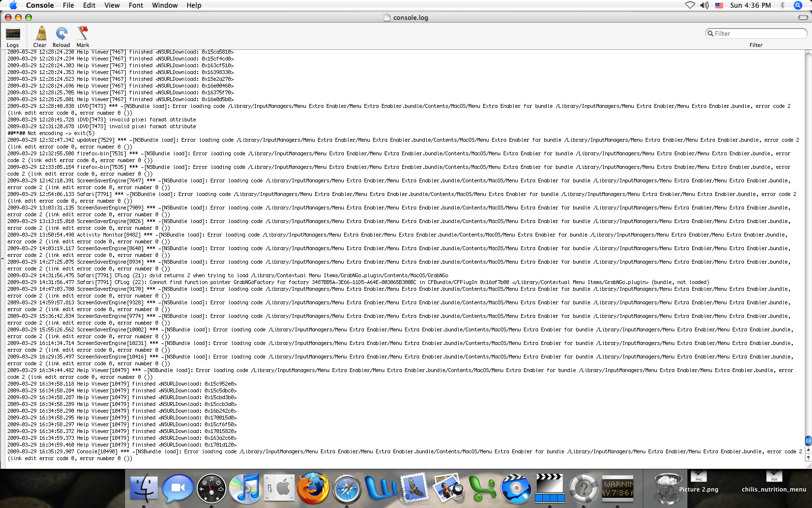This screenshot has width=812, height=508.
Task: Show the clock menu at Sun 4:36 PM
Action: (750, 5)
